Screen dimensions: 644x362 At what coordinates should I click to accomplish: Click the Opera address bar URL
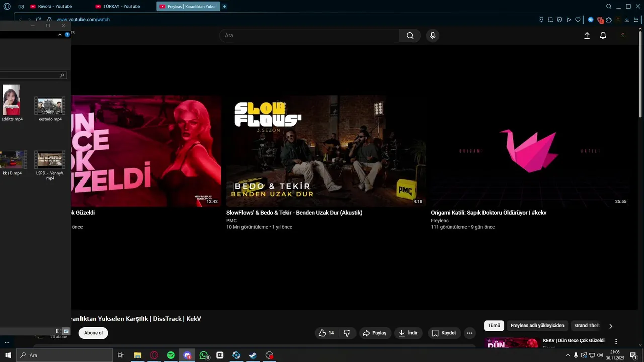[x=83, y=20]
